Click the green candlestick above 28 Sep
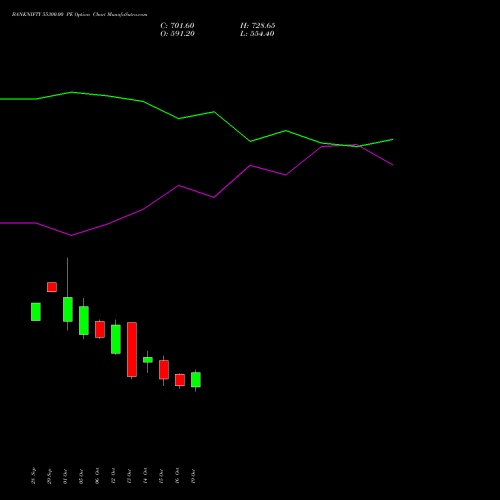500x500 pixels. pyautogui.click(x=36, y=312)
